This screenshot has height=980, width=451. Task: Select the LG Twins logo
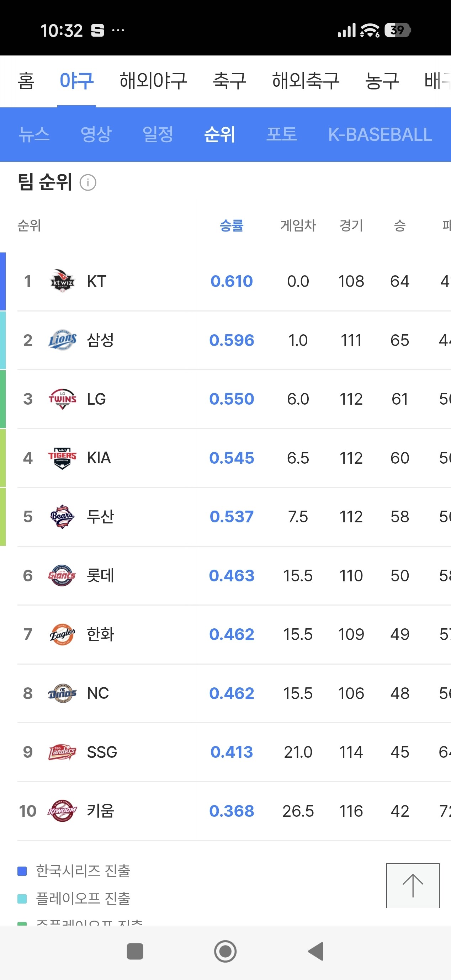click(x=62, y=399)
